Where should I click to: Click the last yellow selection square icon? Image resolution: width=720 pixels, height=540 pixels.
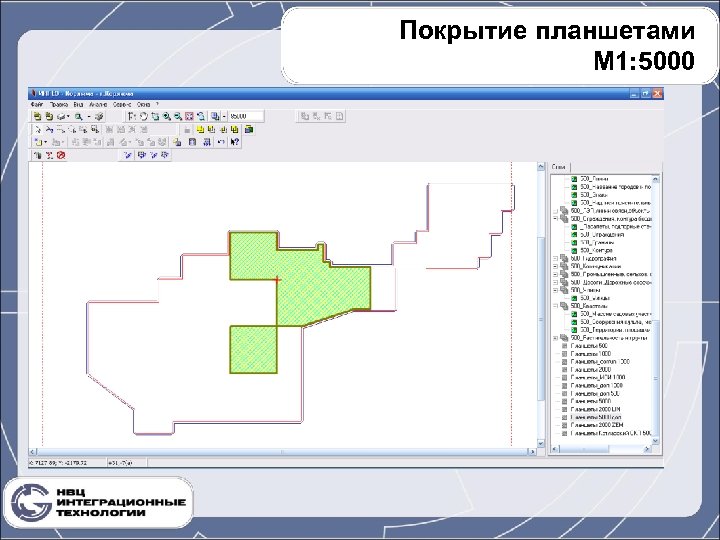pos(235,129)
